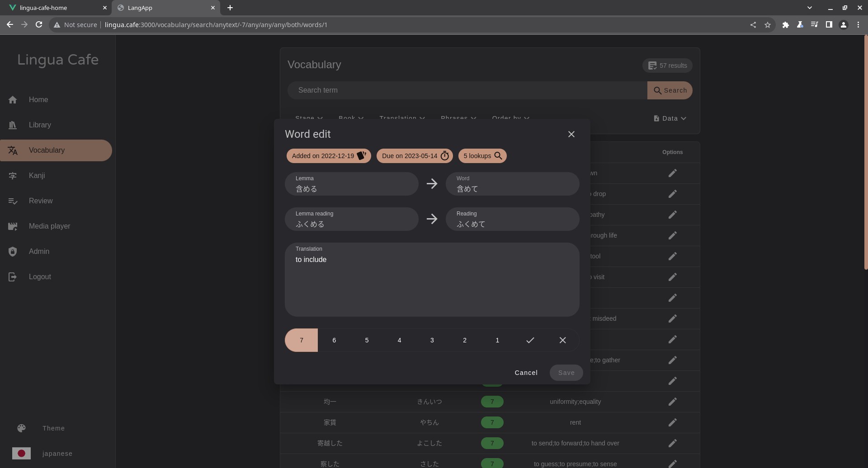Mark word as known with checkmark stage
This screenshot has width=868, height=468.
[530, 340]
